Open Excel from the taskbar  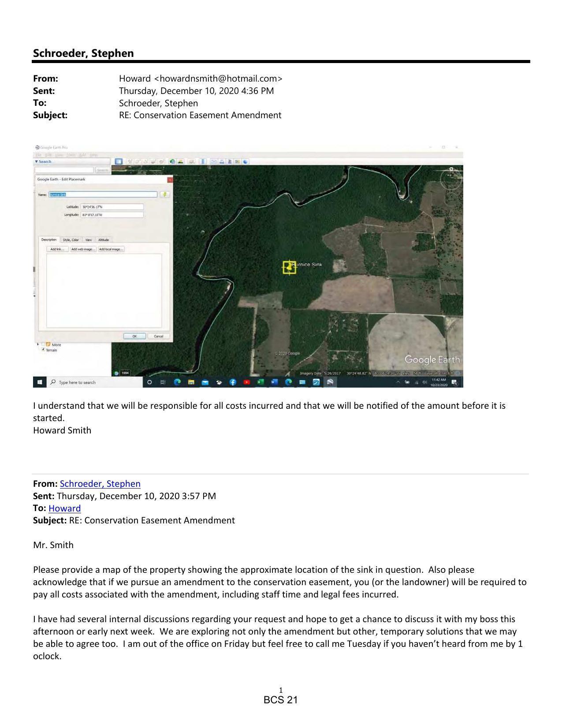(261, 382)
